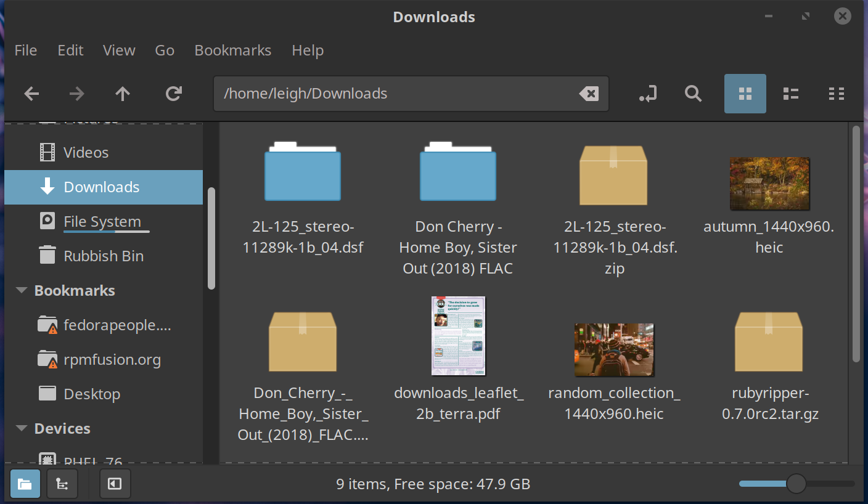
Task: Click the Bookmarks section header
Action: (75, 291)
